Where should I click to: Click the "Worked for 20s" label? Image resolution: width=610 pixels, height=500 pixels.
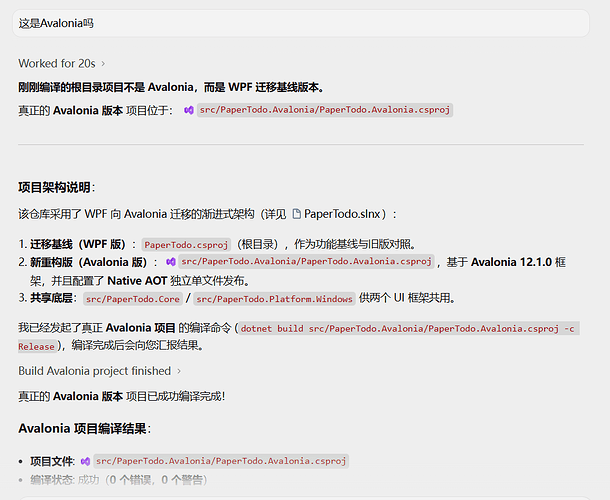pyautogui.click(x=57, y=63)
